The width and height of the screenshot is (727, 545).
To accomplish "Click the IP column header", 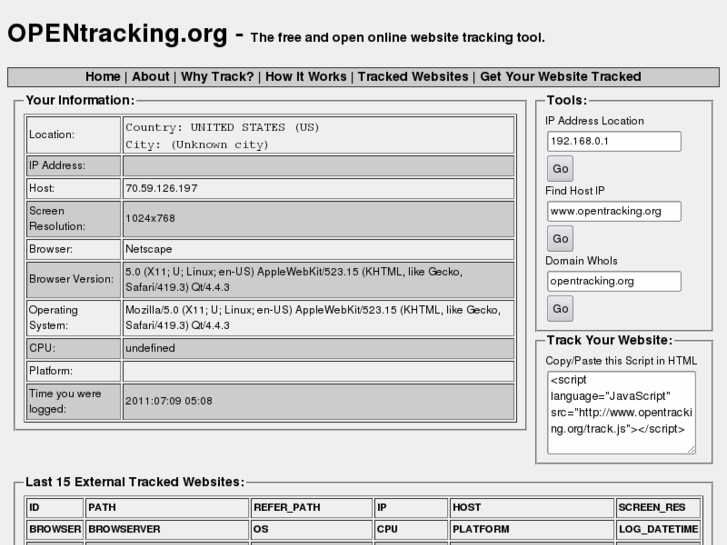I will pyautogui.click(x=382, y=507).
